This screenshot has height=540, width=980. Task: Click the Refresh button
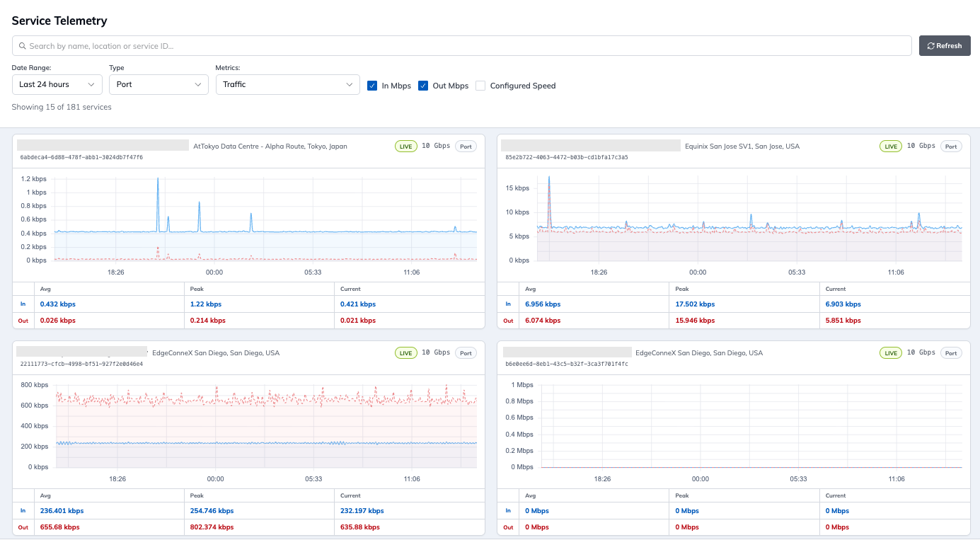pyautogui.click(x=945, y=46)
